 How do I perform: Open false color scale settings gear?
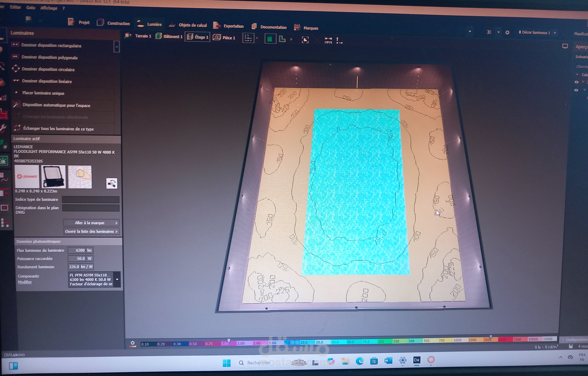click(133, 343)
